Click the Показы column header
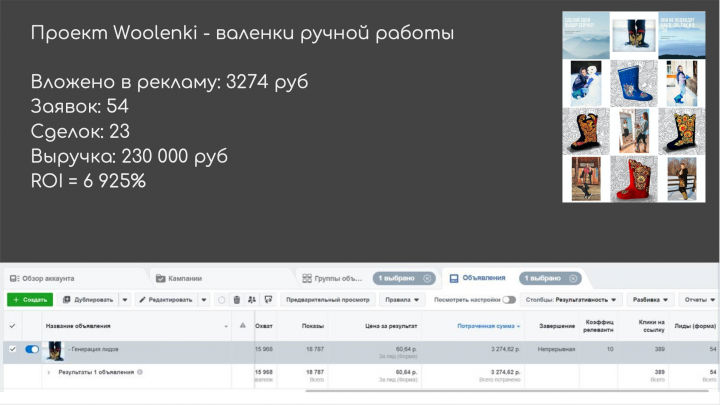Image resolution: width=720 pixels, height=405 pixels. click(313, 326)
